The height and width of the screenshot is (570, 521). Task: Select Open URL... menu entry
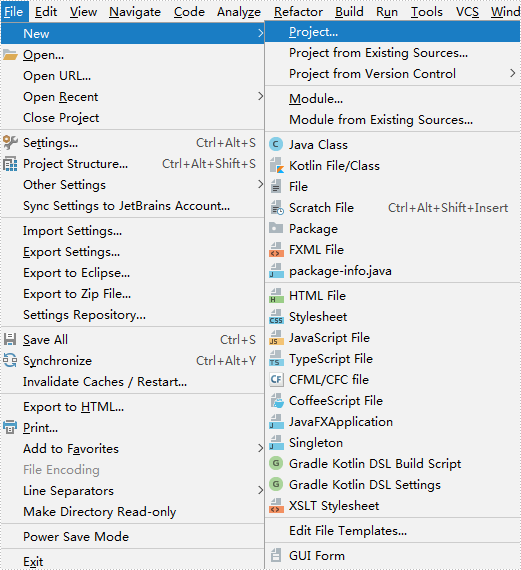pos(132,76)
